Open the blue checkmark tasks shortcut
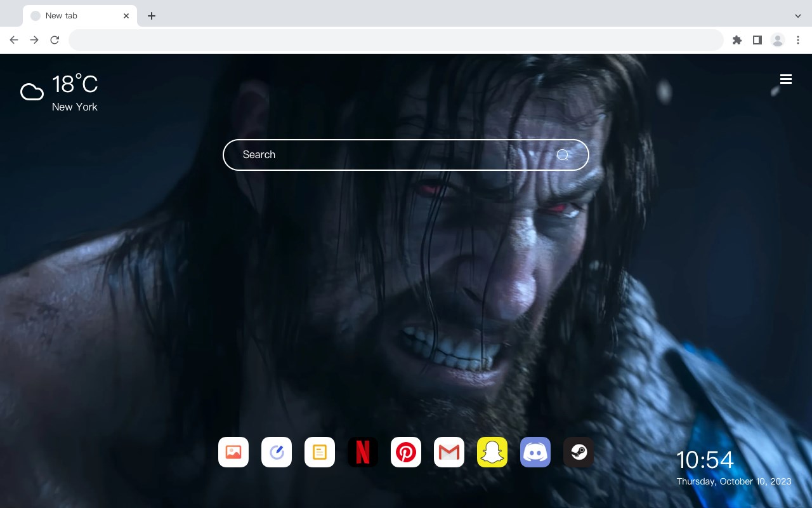This screenshot has width=812, height=508. [x=277, y=452]
